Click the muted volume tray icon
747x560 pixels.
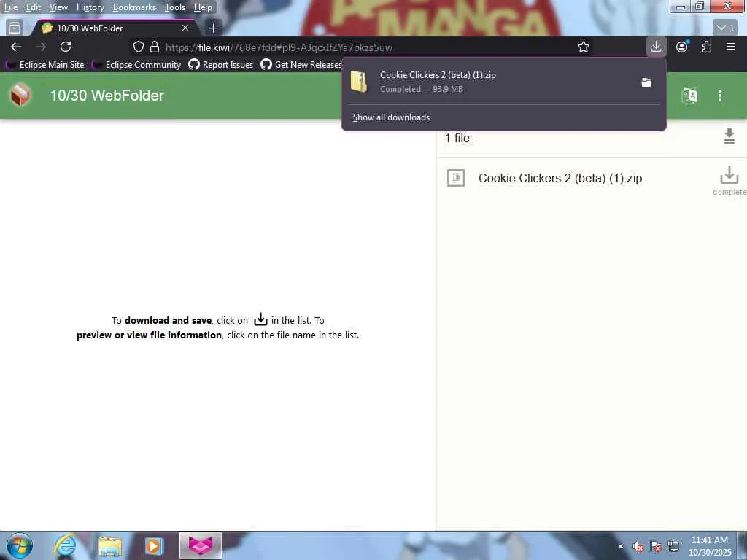point(638,546)
